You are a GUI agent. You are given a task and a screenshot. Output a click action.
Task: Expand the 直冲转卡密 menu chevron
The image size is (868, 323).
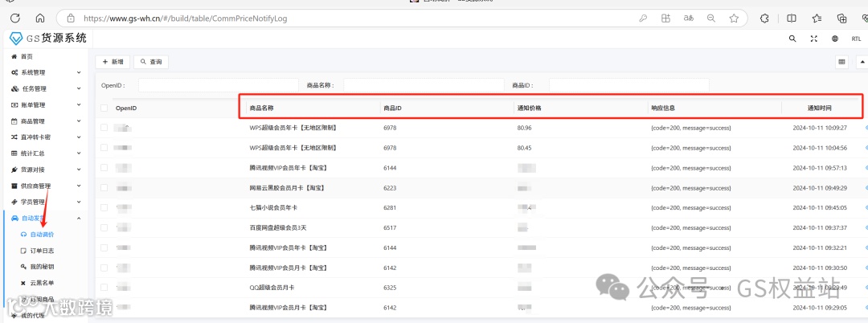[79, 137]
